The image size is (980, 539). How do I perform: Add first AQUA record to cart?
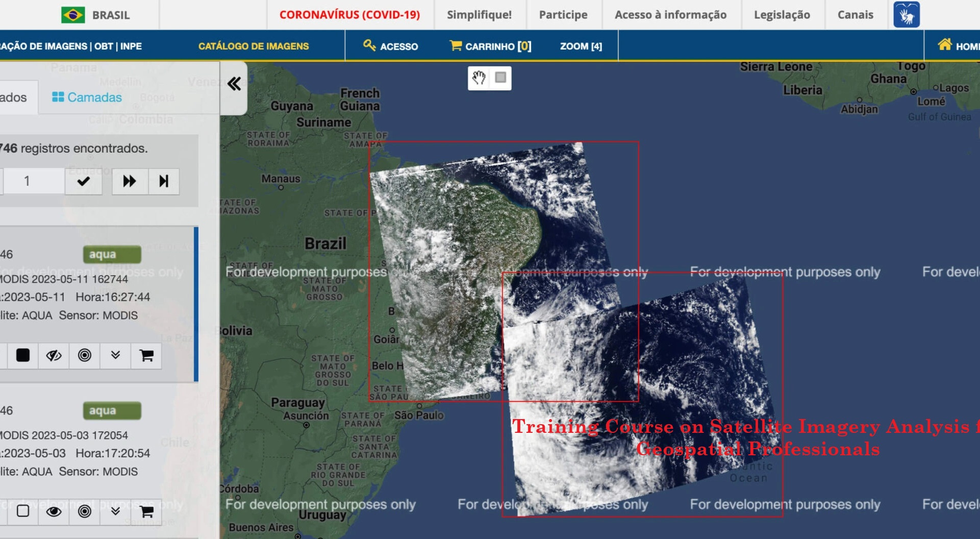[x=146, y=355]
